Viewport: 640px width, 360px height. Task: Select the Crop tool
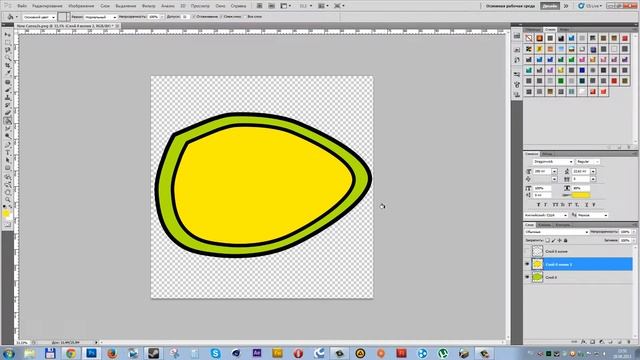(8, 66)
